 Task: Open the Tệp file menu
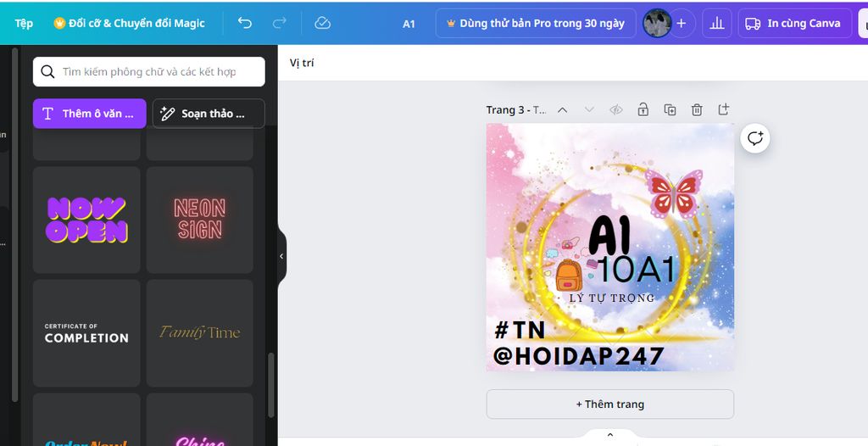[24, 23]
